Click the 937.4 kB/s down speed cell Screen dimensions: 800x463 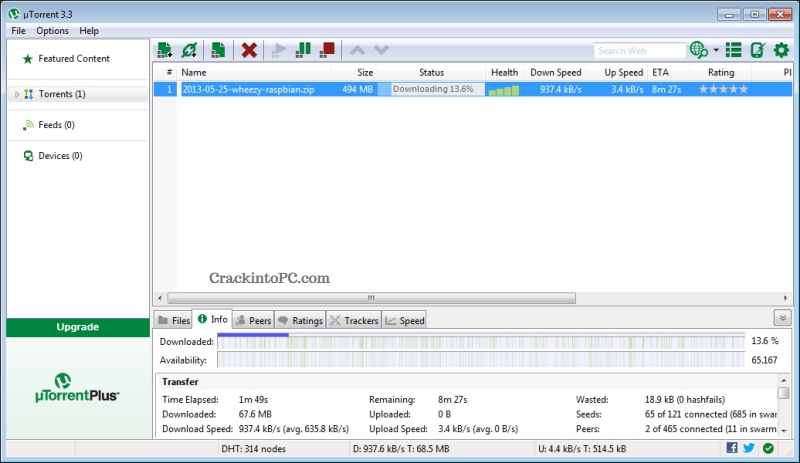561,89
